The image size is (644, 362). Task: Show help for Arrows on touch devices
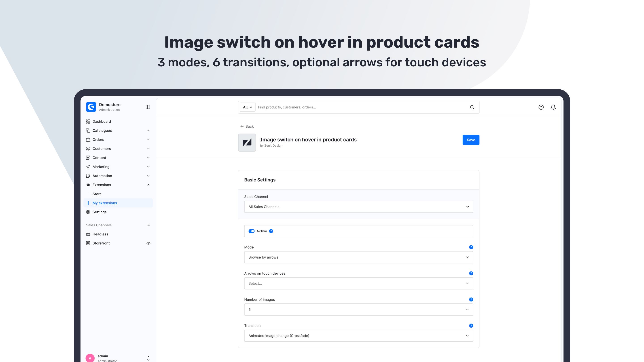coord(471,273)
